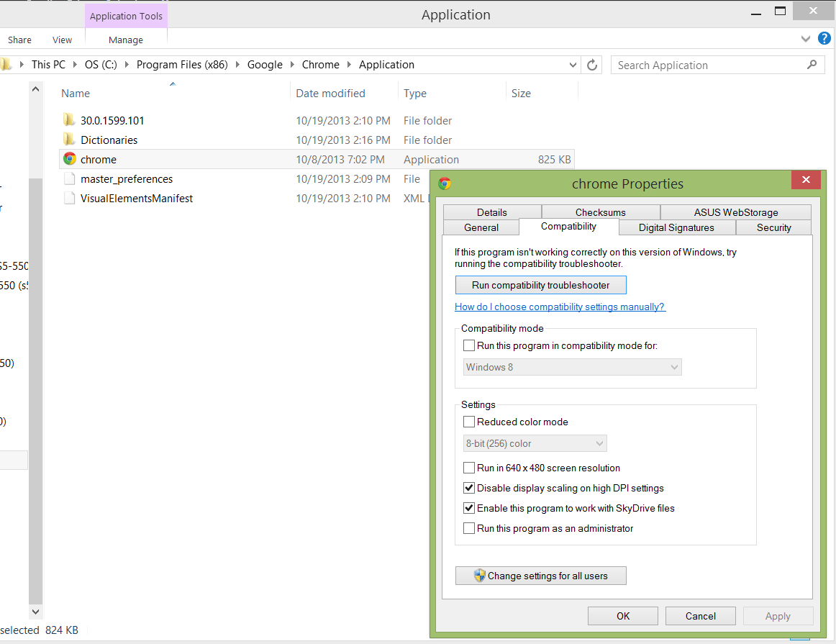Click the chrome application icon in file list
The image size is (836, 644).
70,159
